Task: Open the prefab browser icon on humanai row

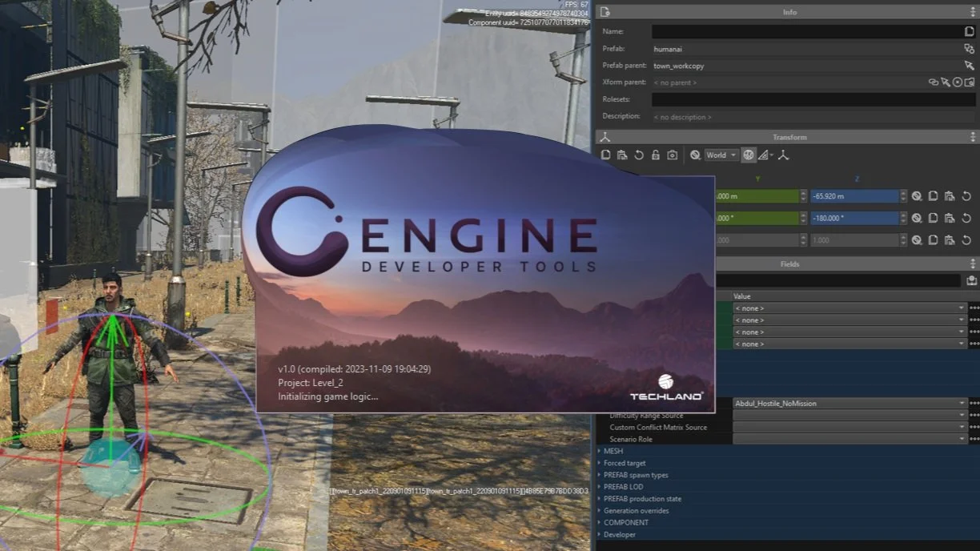Action: [x=970, y=49]
